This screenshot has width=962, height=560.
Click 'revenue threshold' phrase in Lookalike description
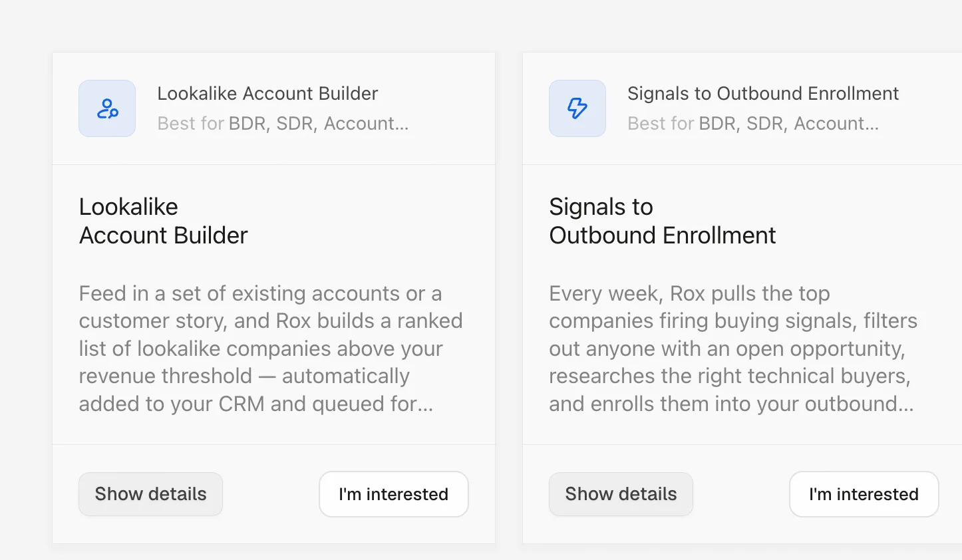tap(166, 376)
